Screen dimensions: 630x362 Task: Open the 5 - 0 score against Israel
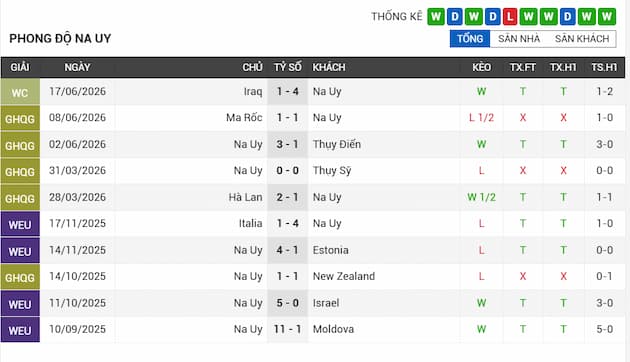tap(287, 303)
